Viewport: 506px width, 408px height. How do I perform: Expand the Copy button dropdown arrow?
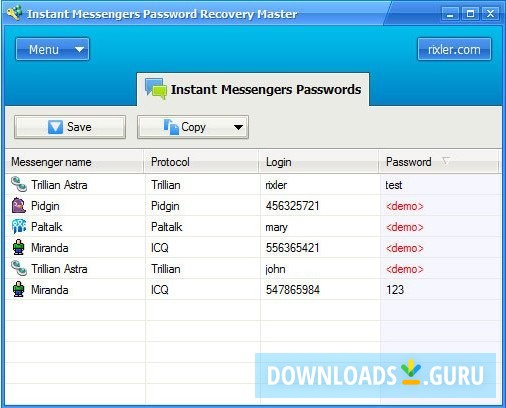(238, 127)
